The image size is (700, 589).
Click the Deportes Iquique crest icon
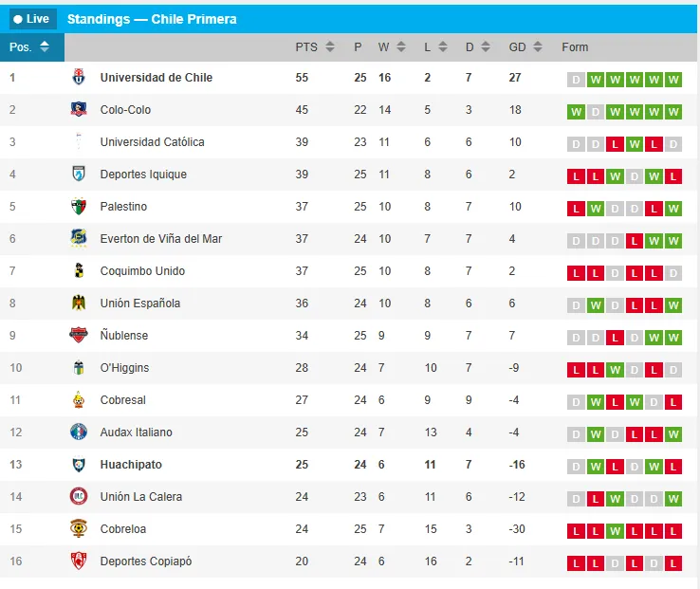click(79, 175)
